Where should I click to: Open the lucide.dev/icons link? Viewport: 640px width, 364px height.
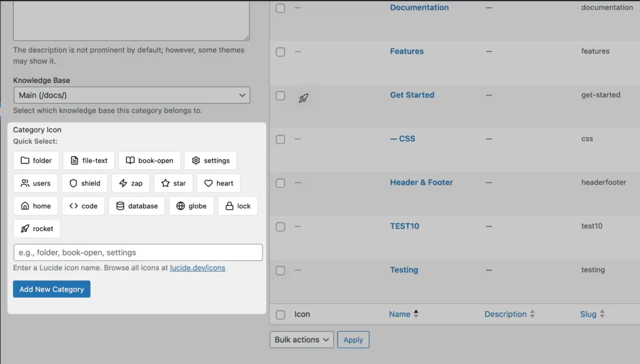coord(197,268)
